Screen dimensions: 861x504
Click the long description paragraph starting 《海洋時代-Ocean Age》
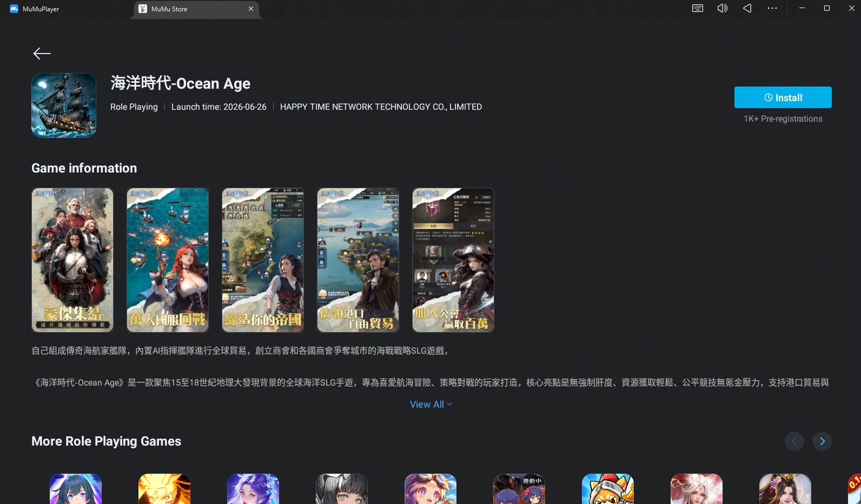click(x=430, y=382)
